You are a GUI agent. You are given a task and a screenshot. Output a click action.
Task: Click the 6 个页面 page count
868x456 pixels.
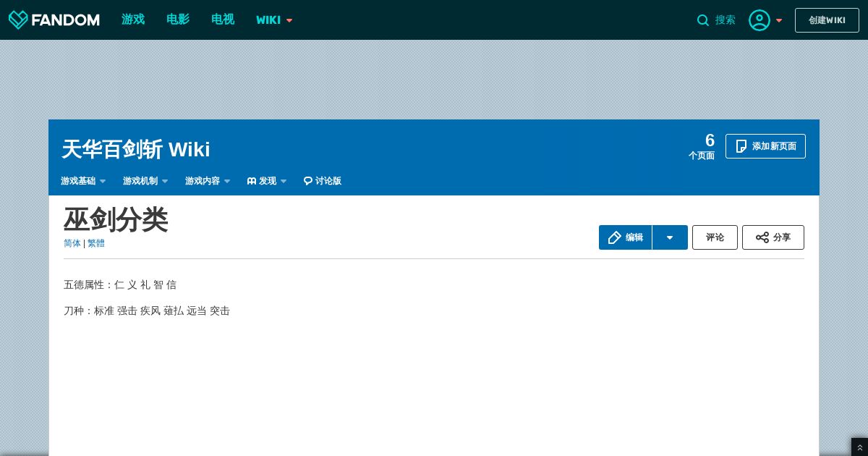(702, 146)
